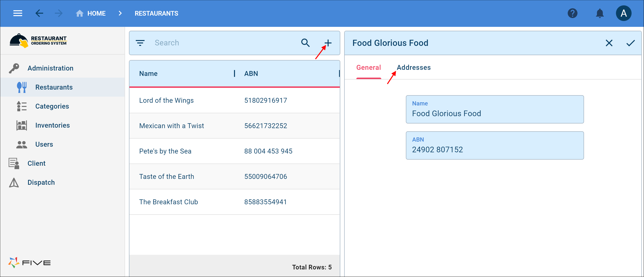This screenshot has height=277, width=644.
Task: Select Restaurants in the sidebar
Action: (62, 87)
